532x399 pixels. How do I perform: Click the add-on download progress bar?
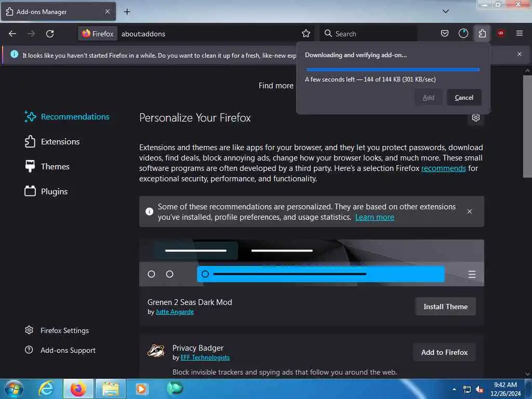click(393, 70)
